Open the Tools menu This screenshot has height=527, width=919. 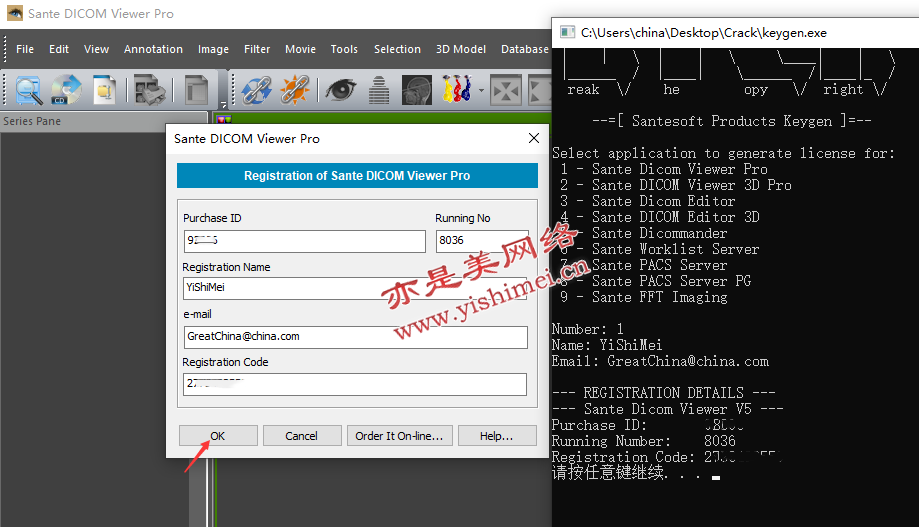(x=344, y=49)
